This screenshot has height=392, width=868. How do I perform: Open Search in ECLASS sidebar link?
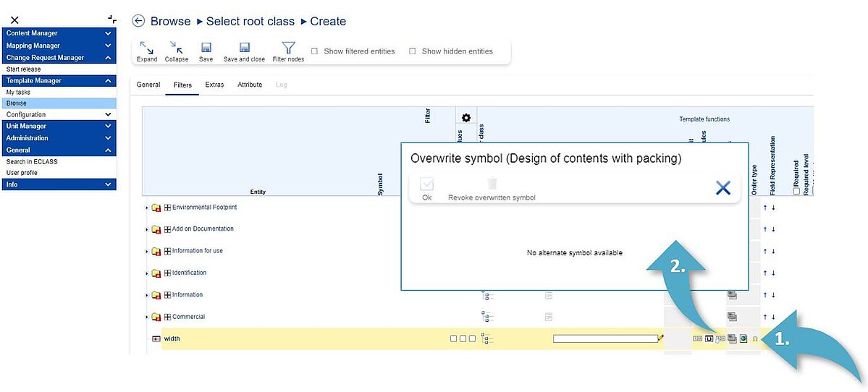point(32,161)
